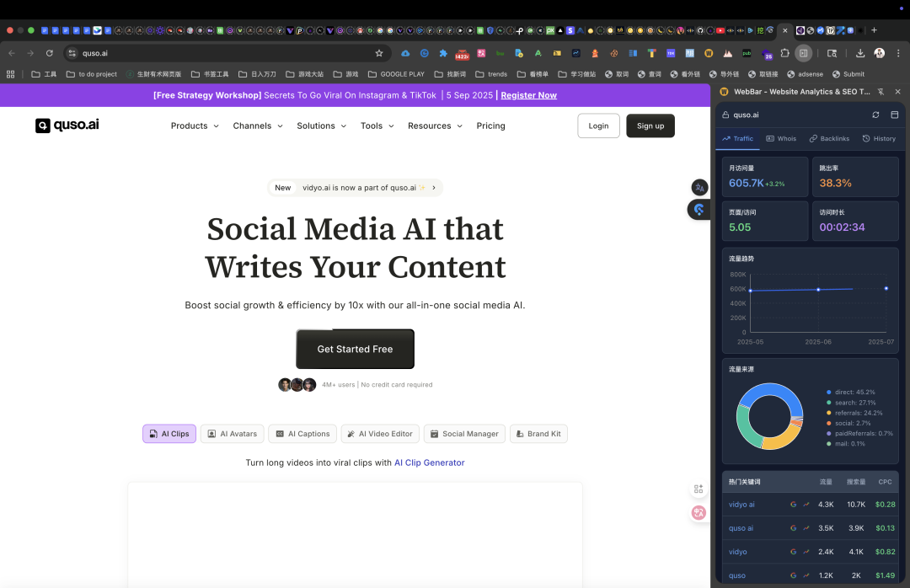Click the quso keyword row
The image size is (910, 588).
coord(811,575)
